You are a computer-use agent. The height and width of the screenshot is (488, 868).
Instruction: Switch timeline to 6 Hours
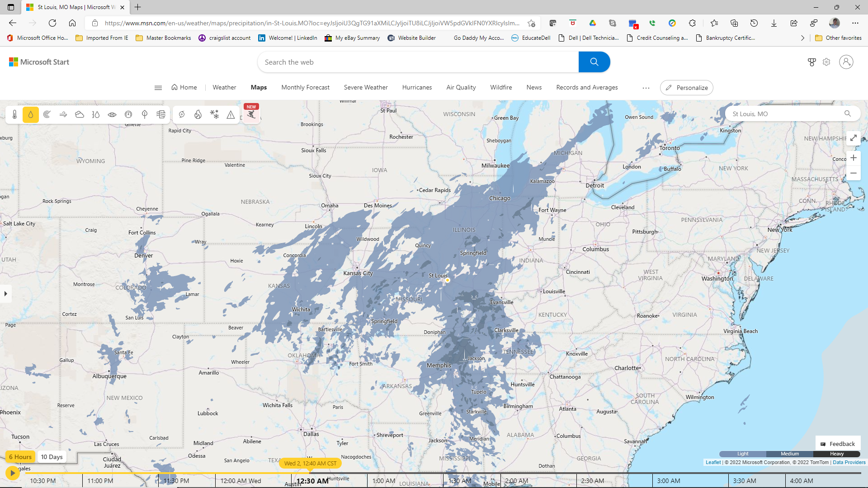click(x=20, y=457)
